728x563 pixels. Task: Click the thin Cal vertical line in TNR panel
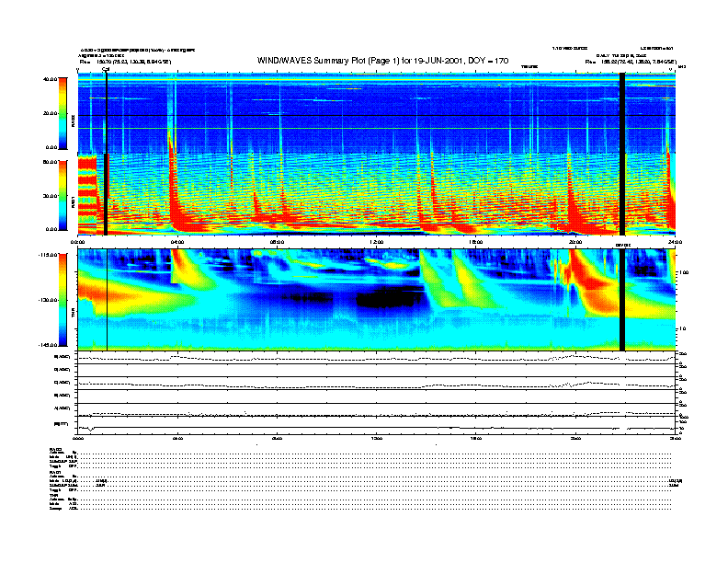point(108,300)
